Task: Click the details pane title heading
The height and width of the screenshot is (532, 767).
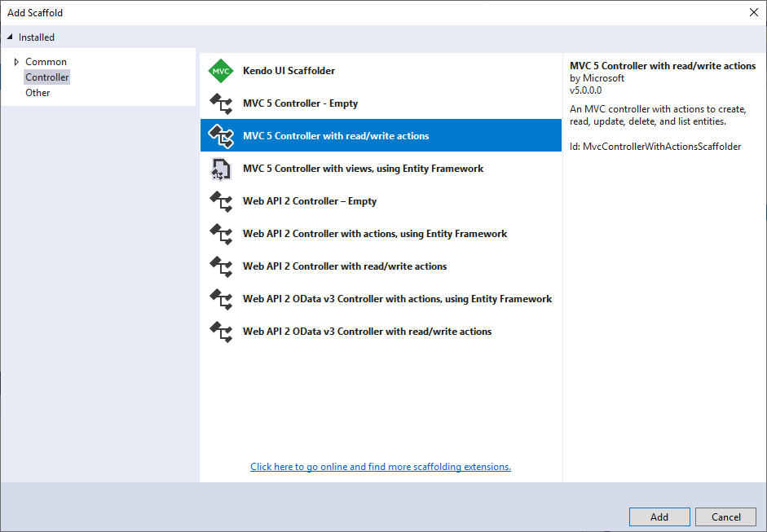Action: tap(663, 65)
